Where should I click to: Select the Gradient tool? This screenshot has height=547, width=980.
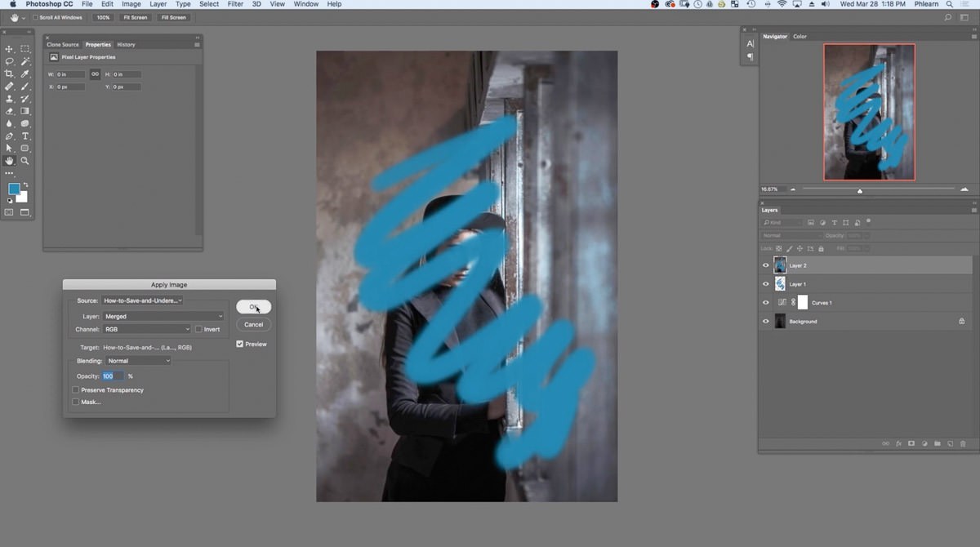(25, 111)
